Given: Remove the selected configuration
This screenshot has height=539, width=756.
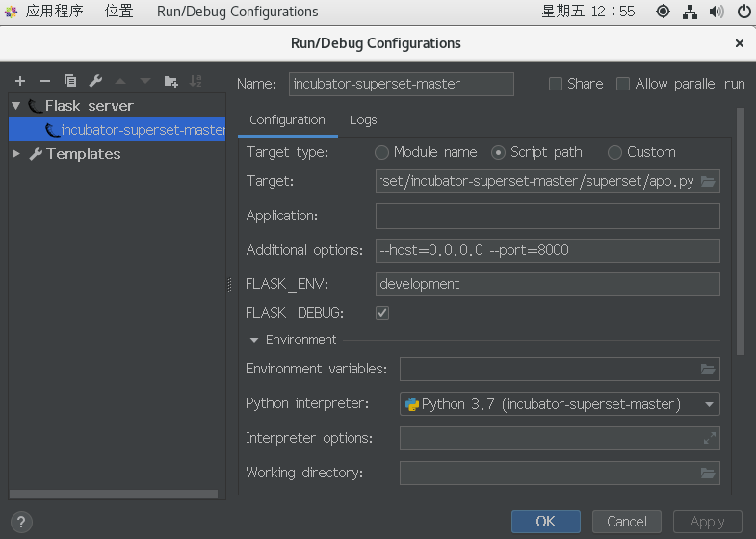Looking at the screenshot, I should tap(45, 81).
